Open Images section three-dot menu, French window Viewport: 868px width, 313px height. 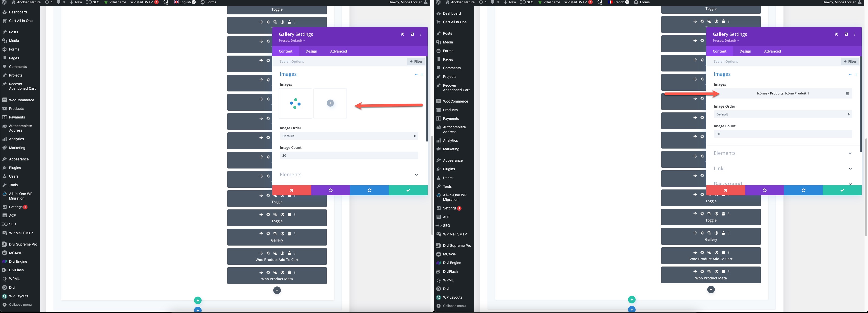click(856, 74)
